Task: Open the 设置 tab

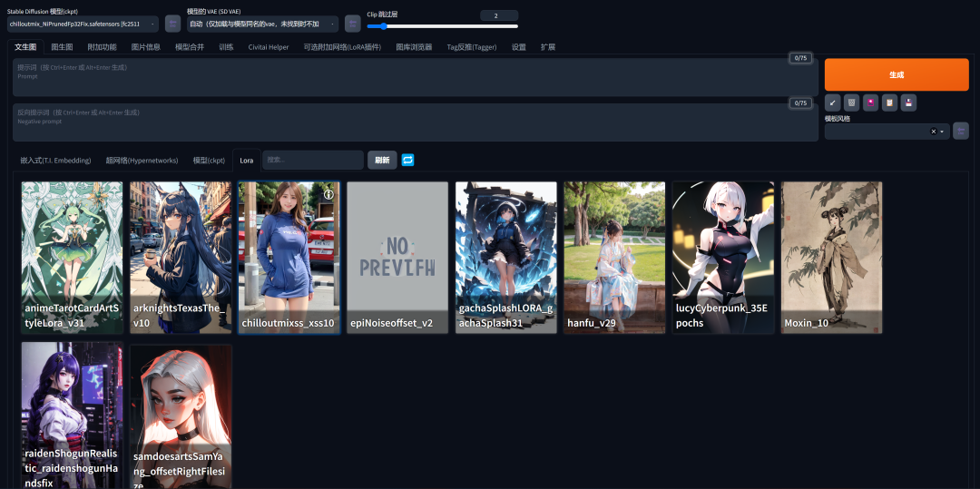Action: click(519, 47)
